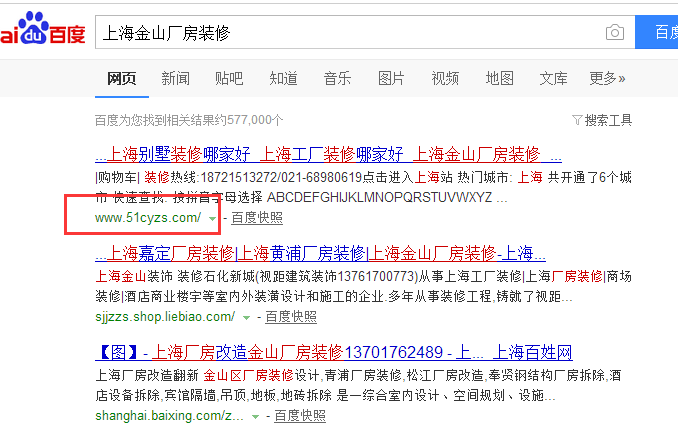Open the 图片 tab
Viewport: 678px width, 439px height.
(391, 79)
